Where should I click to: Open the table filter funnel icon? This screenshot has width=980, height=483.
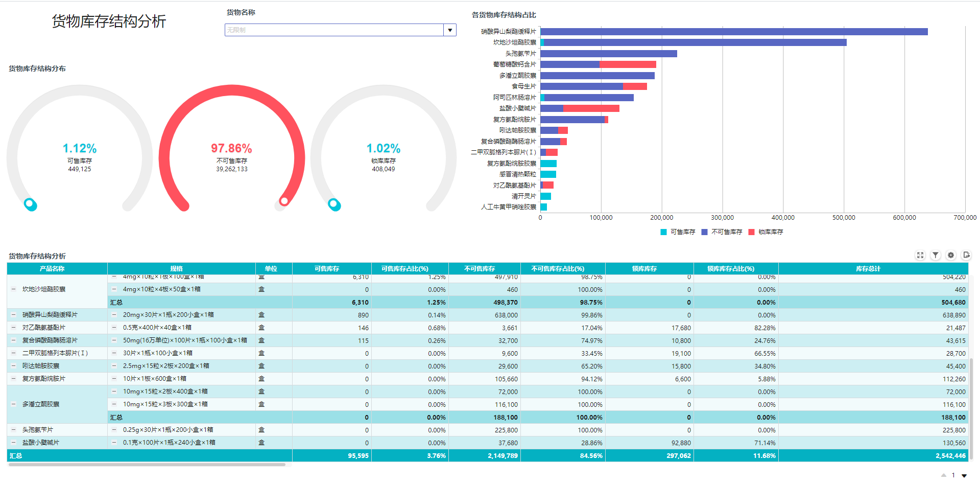click(936, 255)
